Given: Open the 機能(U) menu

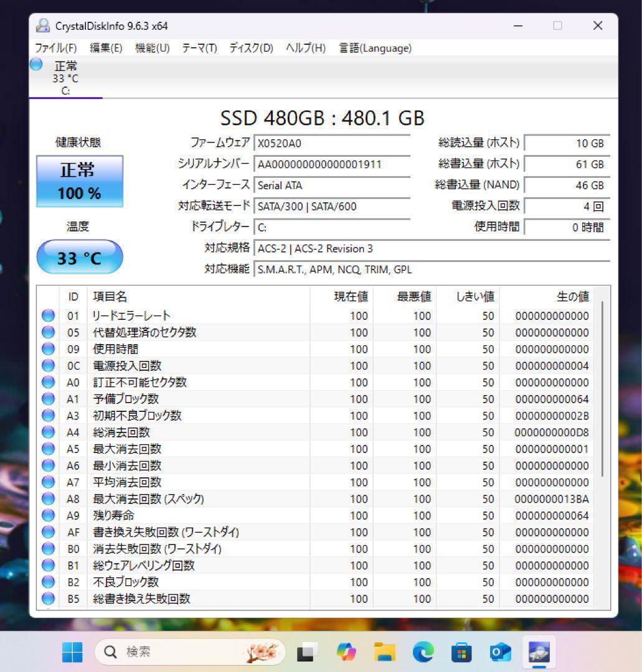Looking at the screenshot, I should (152, 48).
